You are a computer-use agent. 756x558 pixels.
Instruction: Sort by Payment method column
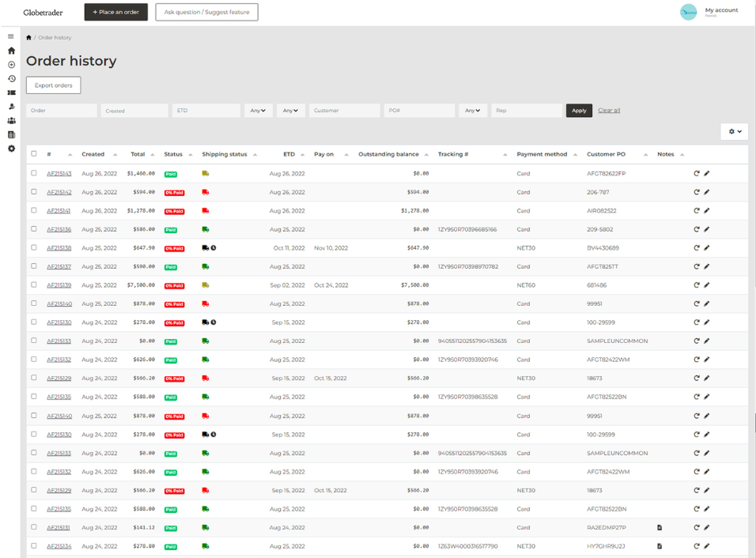coord(547,154)
